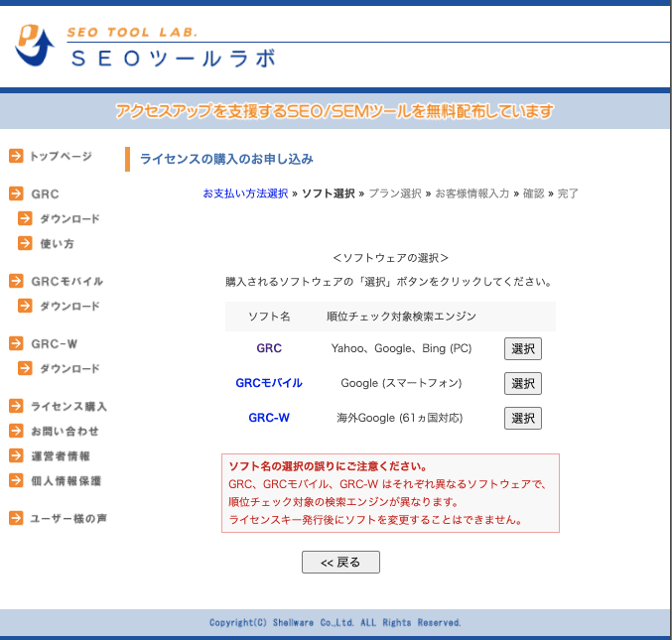This screenshot has height=640, width=672.
Task: Click the 順位チェック対象検索エンジン column header
Action: coord(401,317)
